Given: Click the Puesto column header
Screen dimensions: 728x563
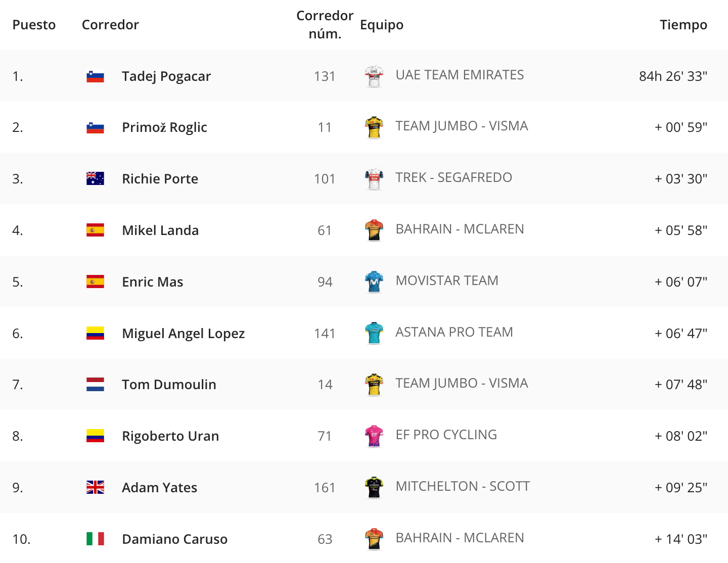Looking at the screenshot, I should 34,25.
